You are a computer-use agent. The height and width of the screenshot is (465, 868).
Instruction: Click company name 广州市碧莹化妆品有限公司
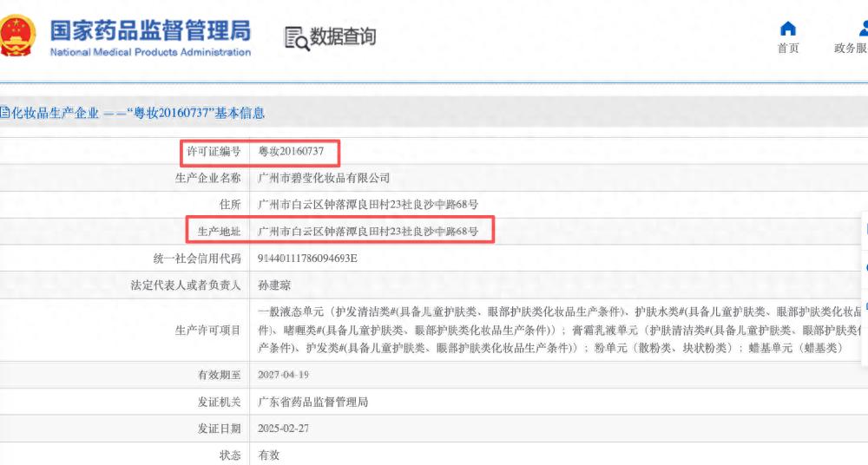pyautogui.click(x=325, y=178)
